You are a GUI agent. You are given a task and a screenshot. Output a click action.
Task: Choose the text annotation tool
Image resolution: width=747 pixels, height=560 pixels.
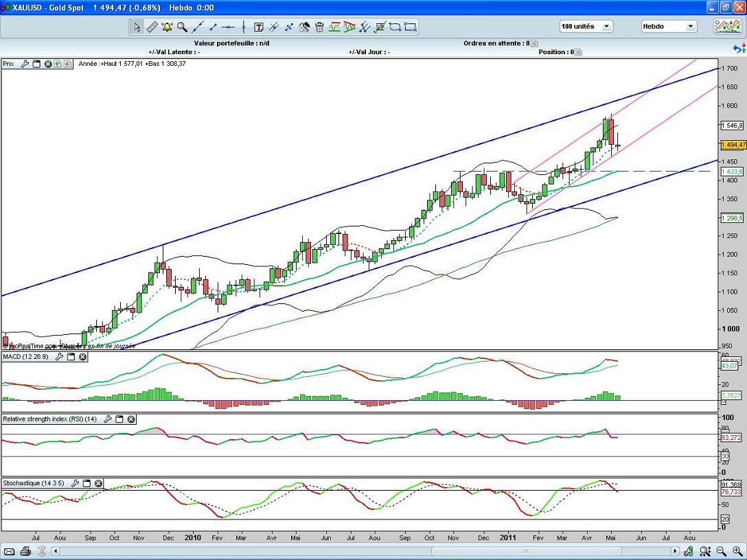click(x=259, y=27)
